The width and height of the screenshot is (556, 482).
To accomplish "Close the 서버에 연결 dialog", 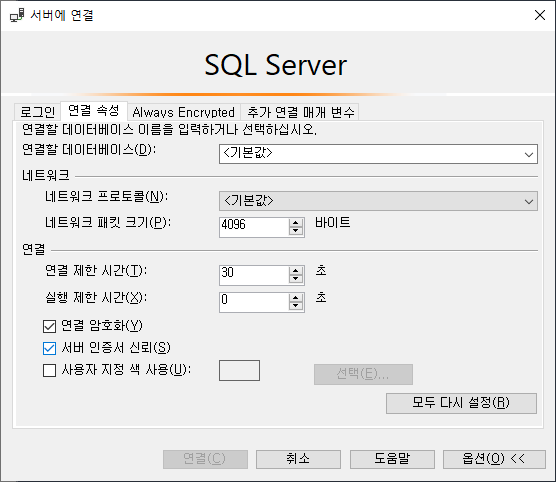I will [540, 15].
